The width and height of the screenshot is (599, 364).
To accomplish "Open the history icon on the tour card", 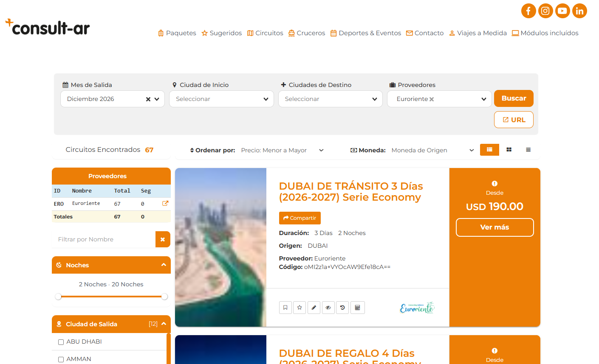I will [342, 308].
